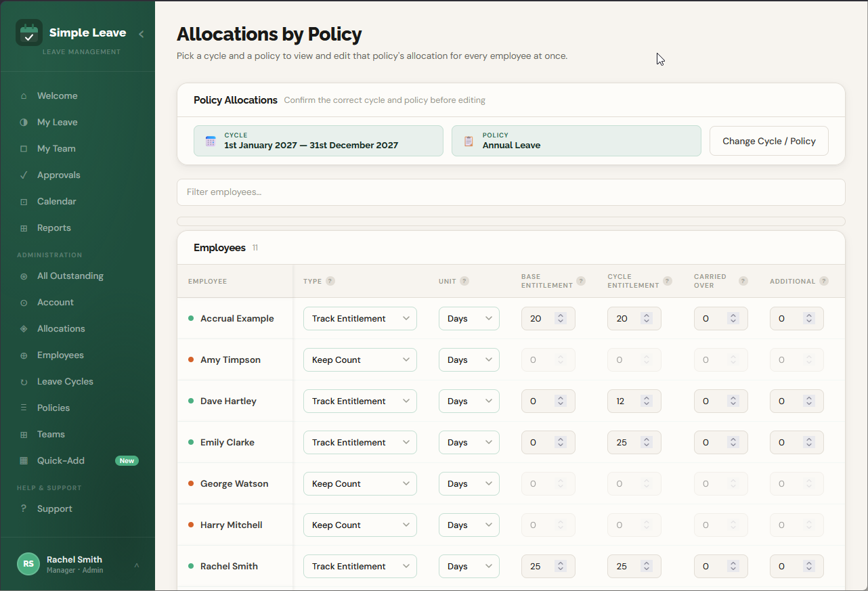This screenshot has width=868, height=591.
Task: Open the help icon beside Type column
Action: [x=330, y=281]
